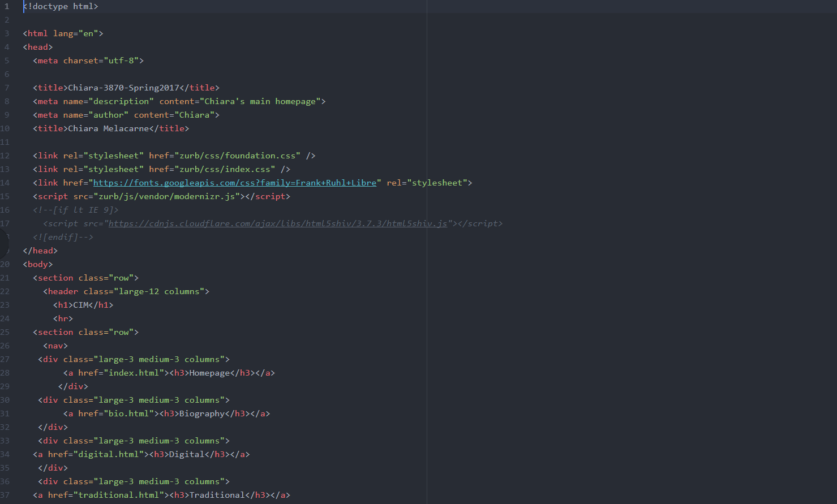
Task: Click the index.html Homepage anchor text
Action: coord(209,372)
